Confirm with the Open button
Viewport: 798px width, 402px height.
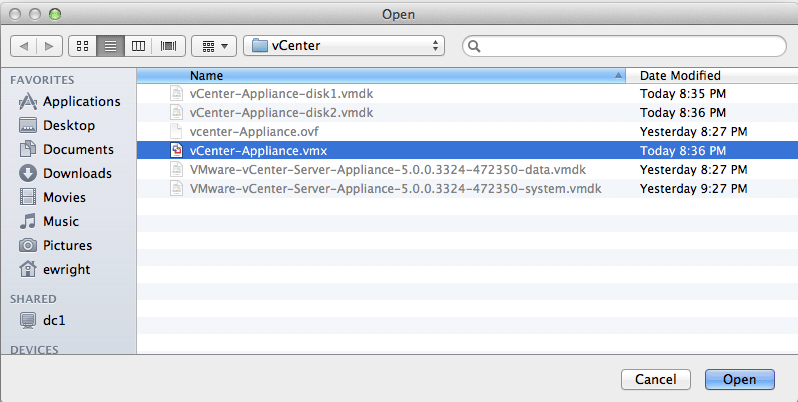[739, 380]
